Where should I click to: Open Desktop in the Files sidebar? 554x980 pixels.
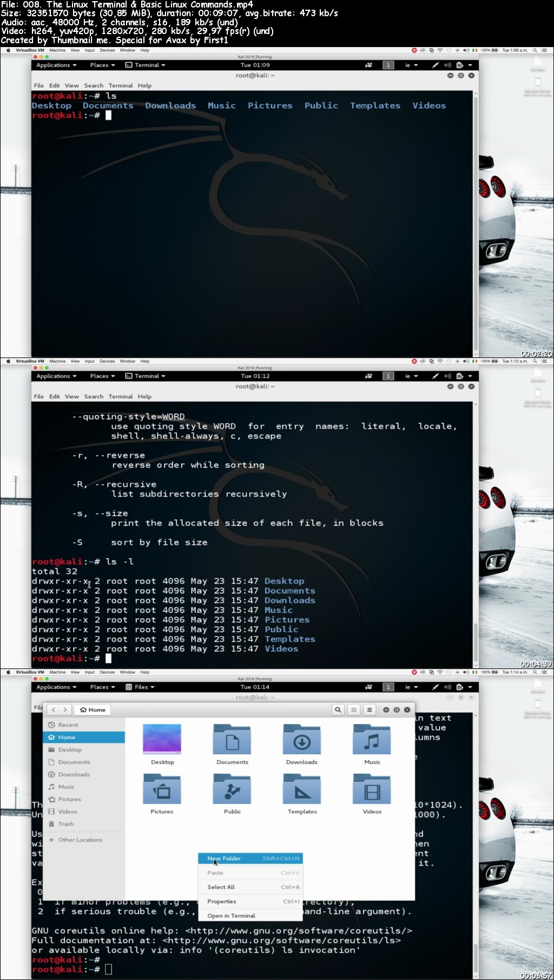[x=84, y=750]
